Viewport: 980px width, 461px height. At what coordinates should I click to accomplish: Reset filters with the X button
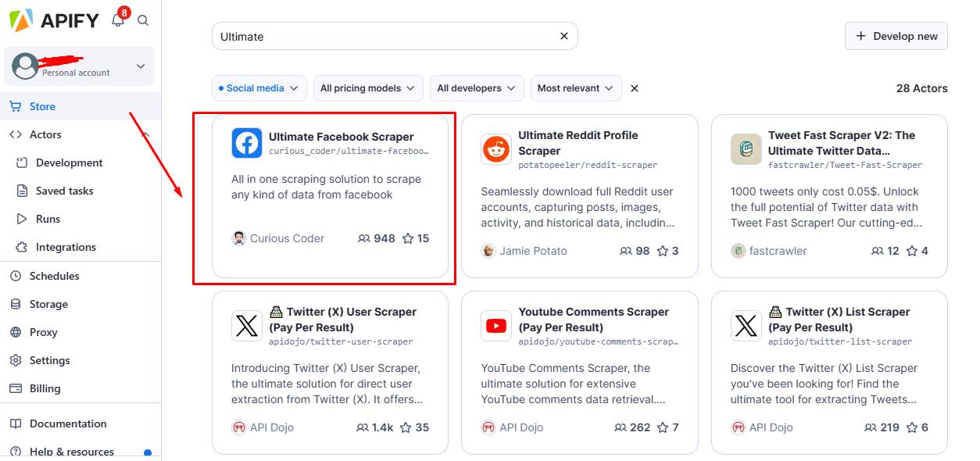coord(635,88)
